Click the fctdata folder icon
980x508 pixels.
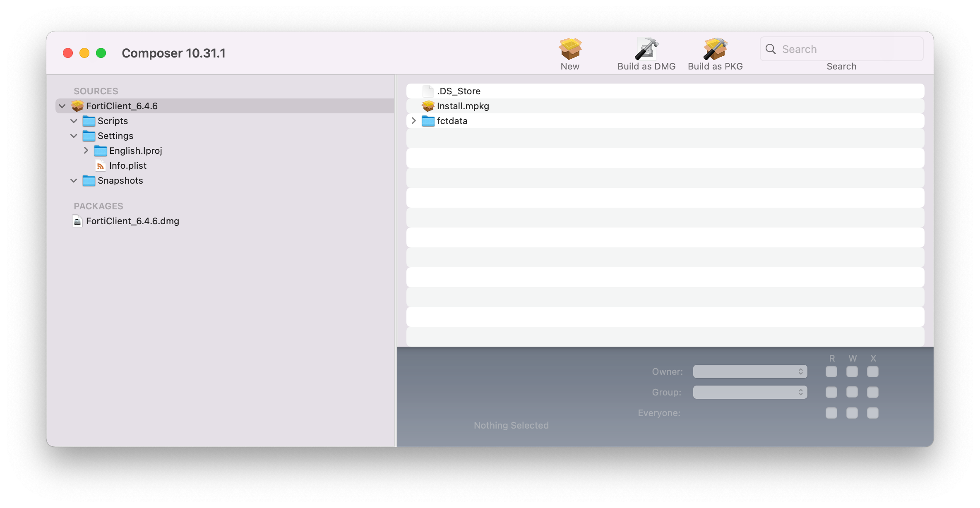click(428, 121)
